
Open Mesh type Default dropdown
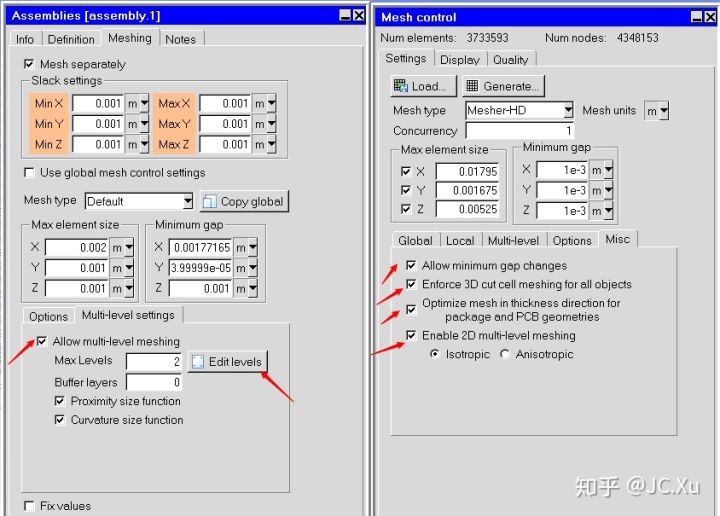pyautogui.click(x=187, y=201)
